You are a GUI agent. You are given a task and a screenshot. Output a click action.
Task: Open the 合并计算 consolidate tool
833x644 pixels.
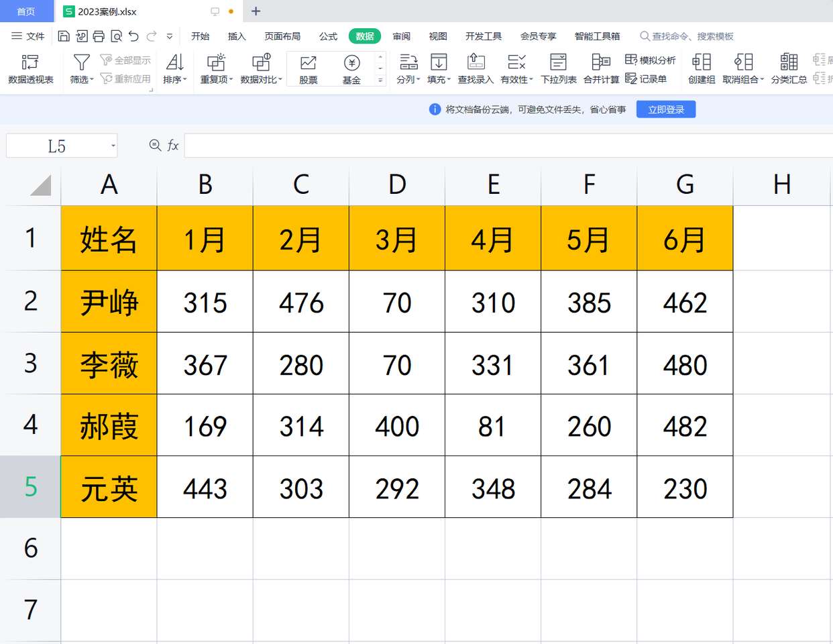pyautogui.click(x=601, y=69)
